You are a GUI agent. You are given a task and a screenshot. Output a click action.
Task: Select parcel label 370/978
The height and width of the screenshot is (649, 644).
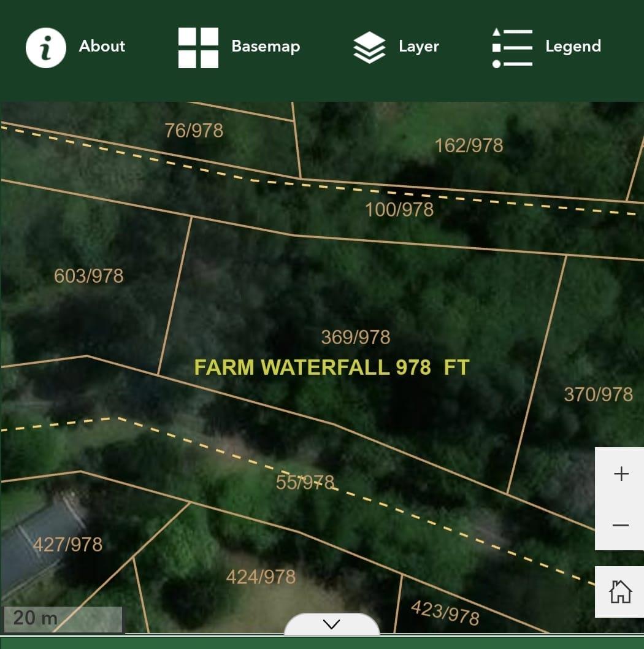point(598,394)
